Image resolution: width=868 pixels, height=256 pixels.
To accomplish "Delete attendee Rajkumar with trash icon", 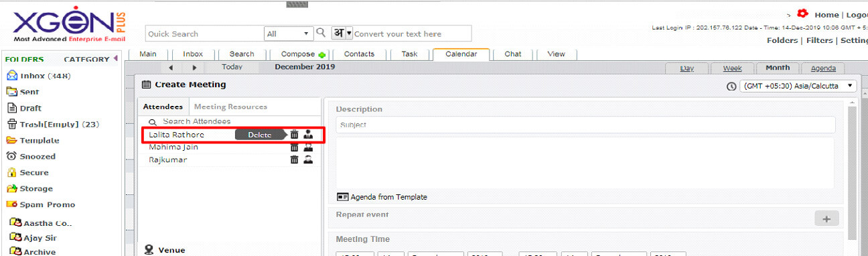I will [294, 159].
